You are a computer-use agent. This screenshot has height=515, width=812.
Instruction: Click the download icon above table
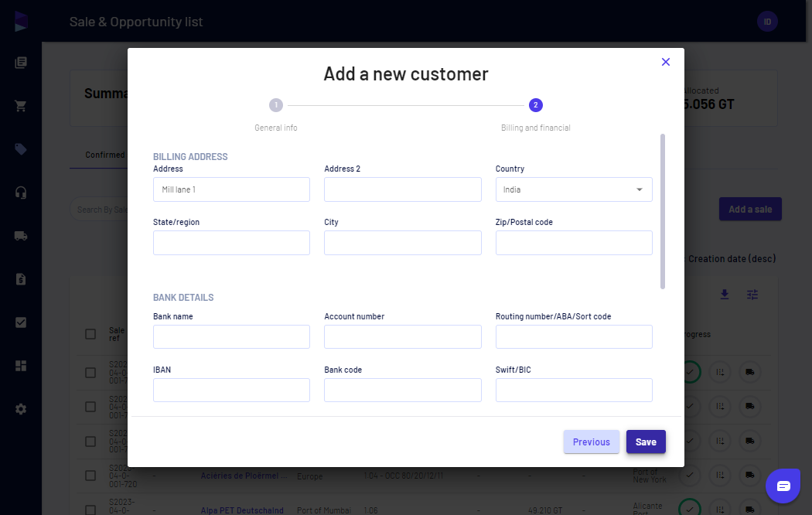coord(725,295)
